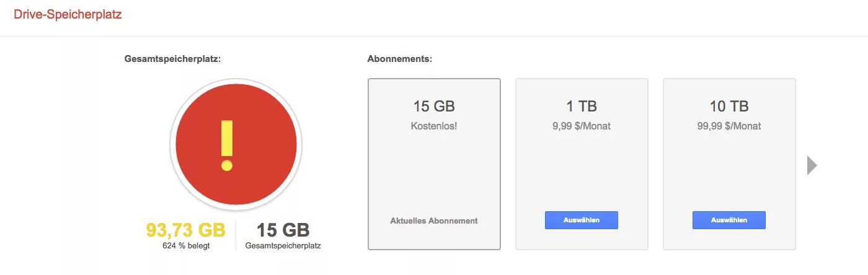
Task: Click the Aktuelles Abonnement label
Action: point(434,220)
